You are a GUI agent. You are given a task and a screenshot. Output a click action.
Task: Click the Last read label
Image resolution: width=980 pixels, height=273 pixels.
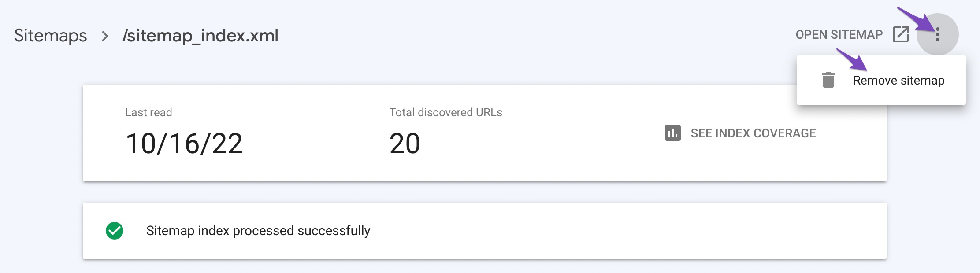pyautogui.click(x=148, y=112)
